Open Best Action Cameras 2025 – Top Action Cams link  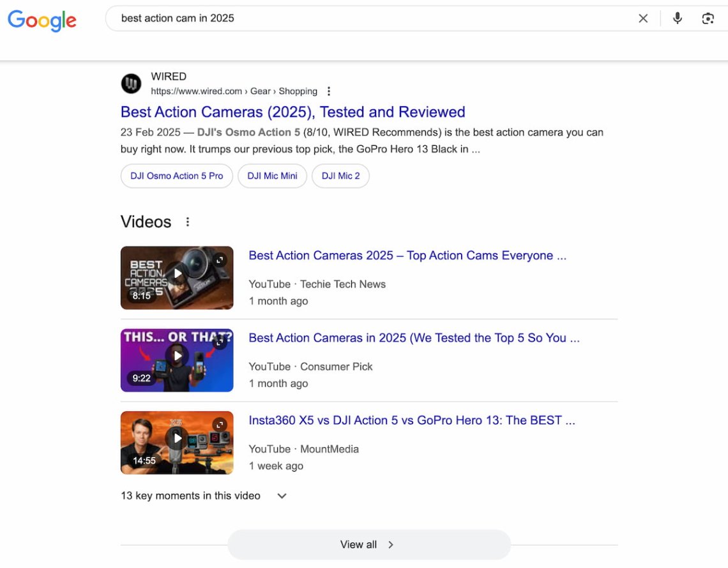407,256
